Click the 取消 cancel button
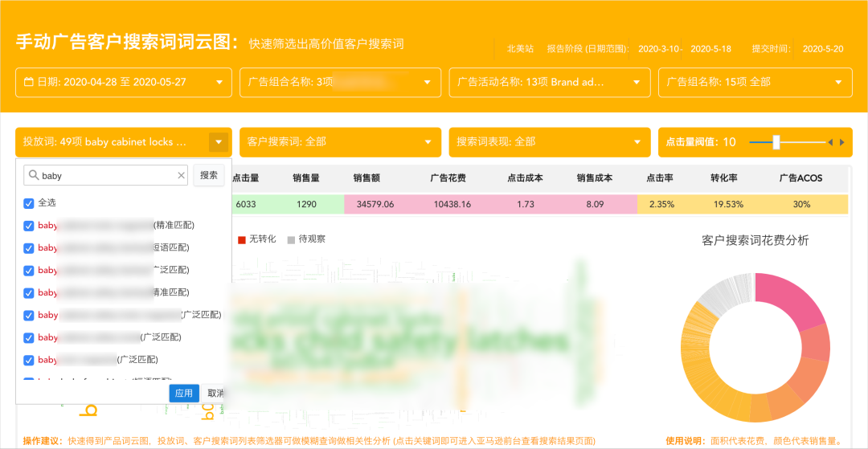Image resolution: width=868 pixels, height=449 pixels. [x=213, y=393]
